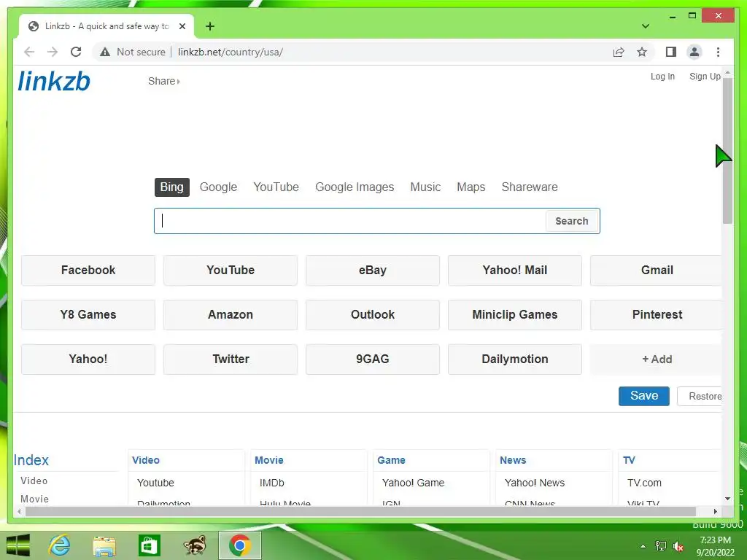The image size is (747, 560).
Task: Open the Chrome side panel icon
Action: coord(671,52)
